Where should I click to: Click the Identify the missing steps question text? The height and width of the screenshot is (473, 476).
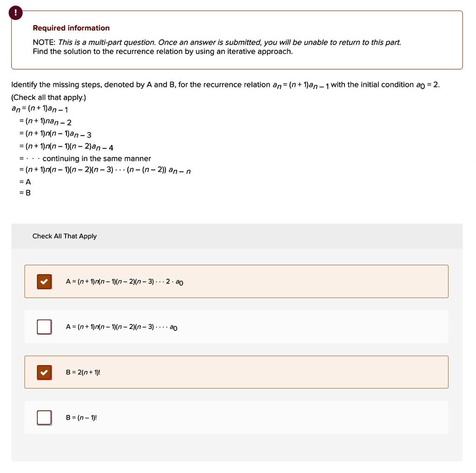point(225,85)
